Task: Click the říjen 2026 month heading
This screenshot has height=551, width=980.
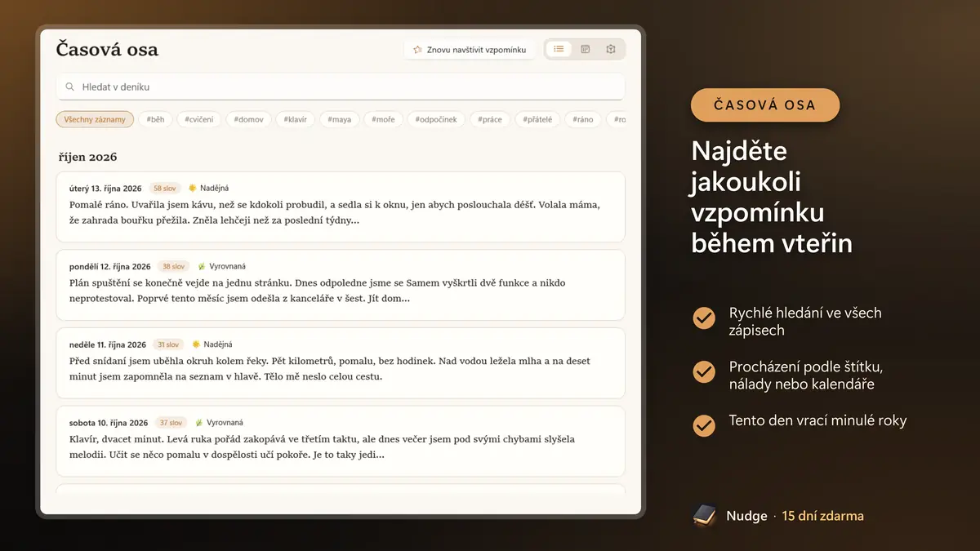Action: click(x=88, y=157)
